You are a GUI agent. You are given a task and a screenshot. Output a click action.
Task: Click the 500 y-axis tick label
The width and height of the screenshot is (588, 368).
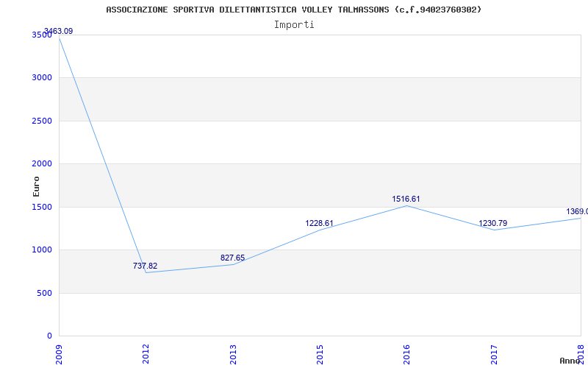point(44,293)
